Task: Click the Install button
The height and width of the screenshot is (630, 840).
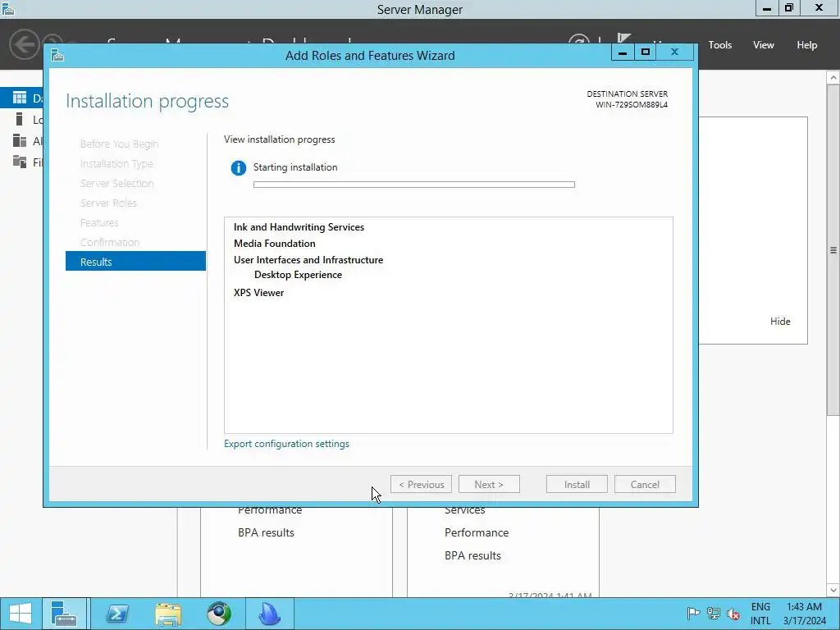Action: point(577,484)
